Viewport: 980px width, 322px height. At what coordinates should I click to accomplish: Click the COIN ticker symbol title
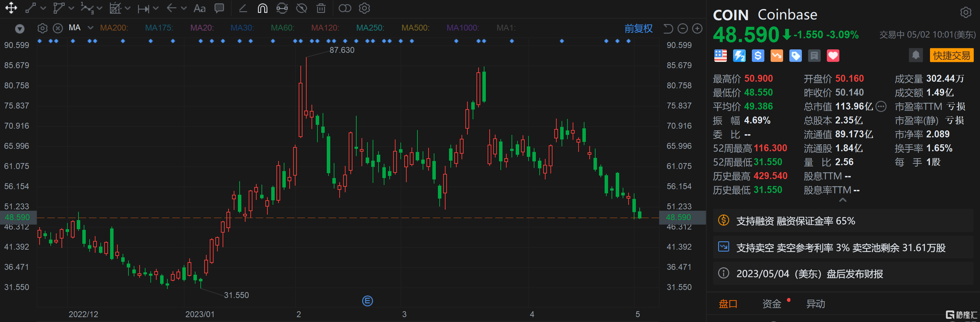tap(730, 15)
